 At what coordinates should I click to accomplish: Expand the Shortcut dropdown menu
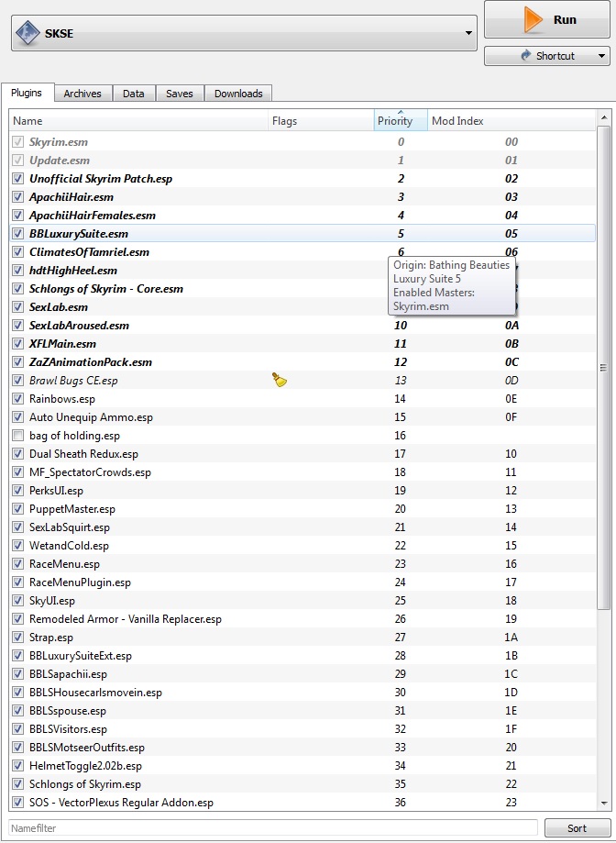(x=601, y=56)
